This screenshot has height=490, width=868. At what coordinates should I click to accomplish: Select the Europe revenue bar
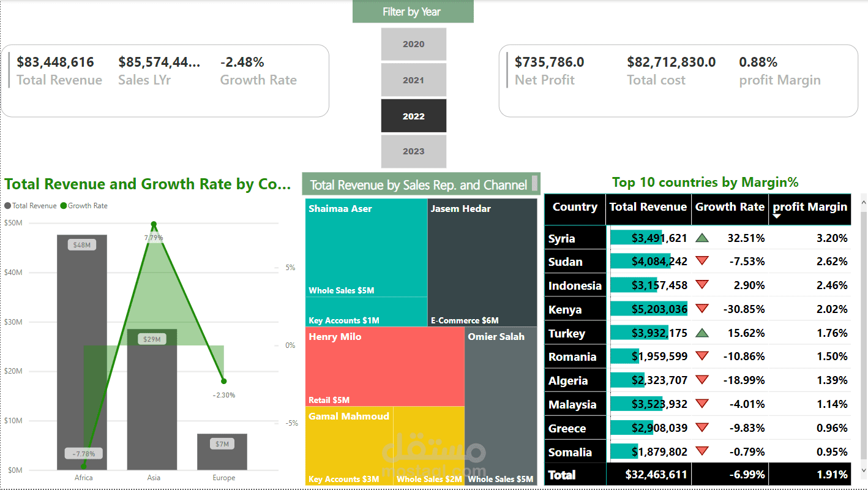click(x=222, y=452)
